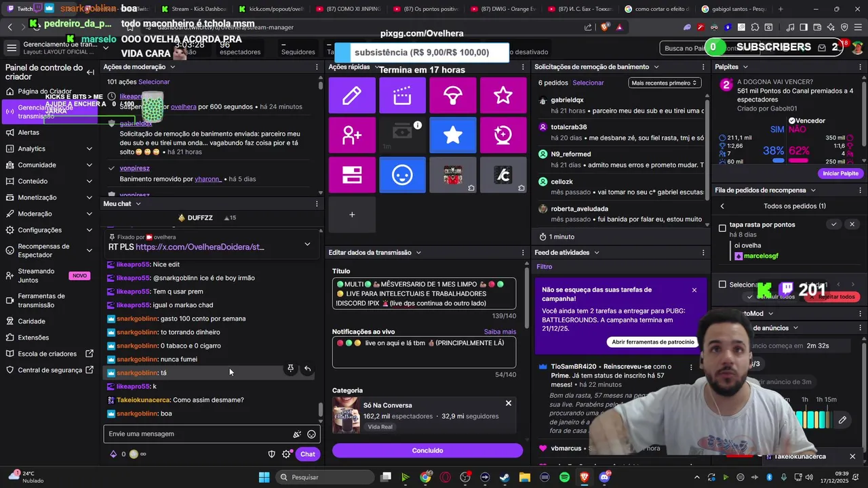
Task: Click the shield moderation icon below chat
Action: tap(272, 454)
